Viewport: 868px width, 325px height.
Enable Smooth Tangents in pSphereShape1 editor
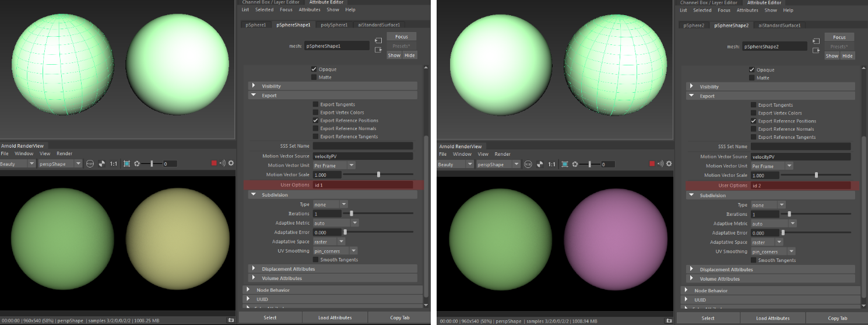[315, 260]
